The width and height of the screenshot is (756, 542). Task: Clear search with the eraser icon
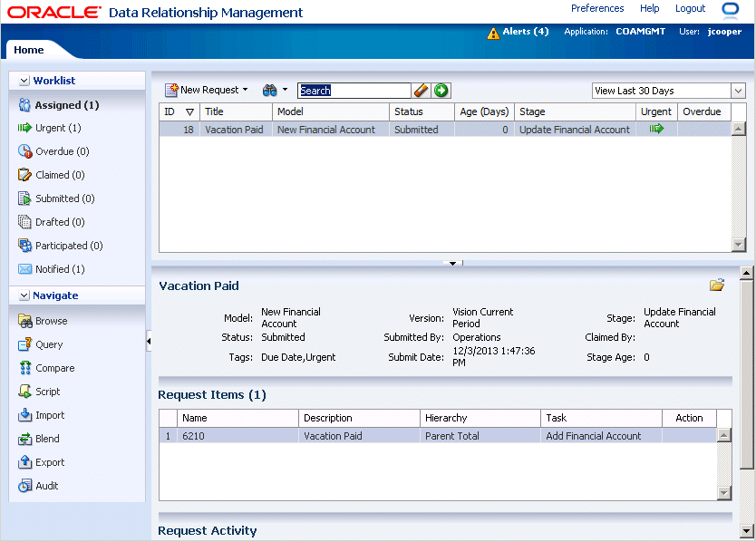(421, 90)
